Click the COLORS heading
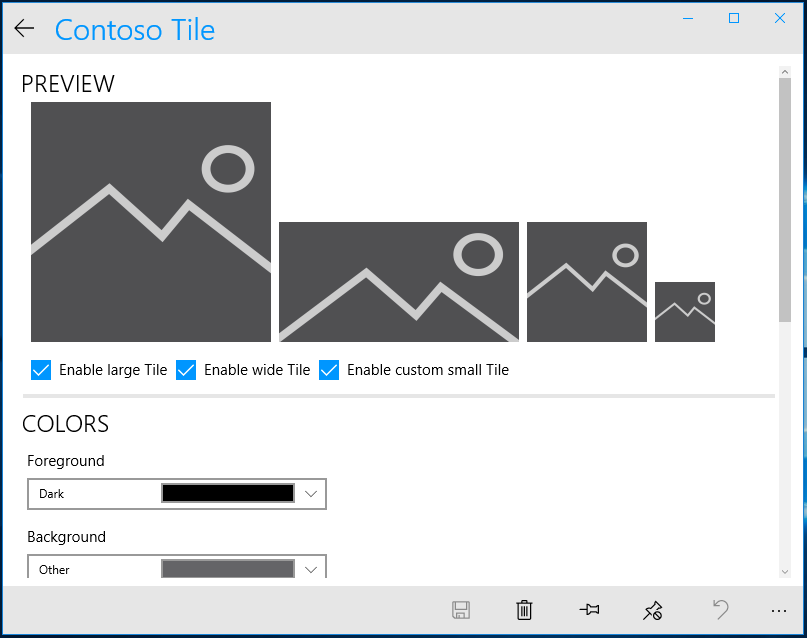The image size is (807, 638). [x=65, y=424]
